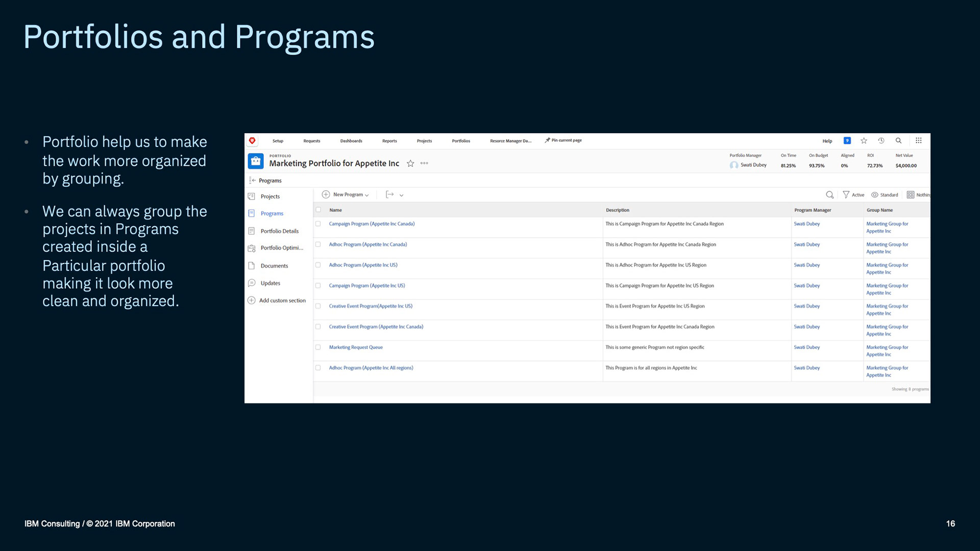Check Creative Event Program (Appetite Inc Canada) row
980x551 pixels.
pos(318,327)
